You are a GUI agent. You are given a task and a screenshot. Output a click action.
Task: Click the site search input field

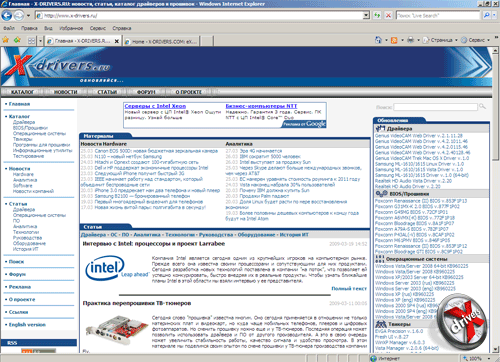[x=435, y=107]
